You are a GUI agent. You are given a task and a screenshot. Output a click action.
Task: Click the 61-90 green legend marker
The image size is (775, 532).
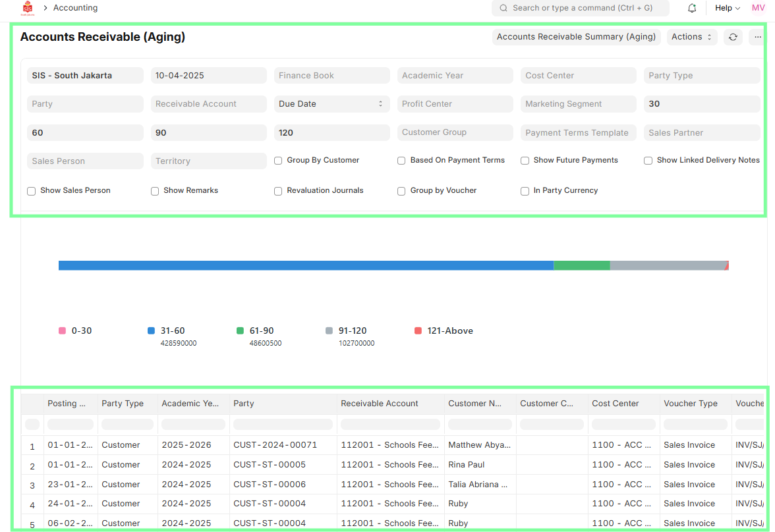coord(241,331)
